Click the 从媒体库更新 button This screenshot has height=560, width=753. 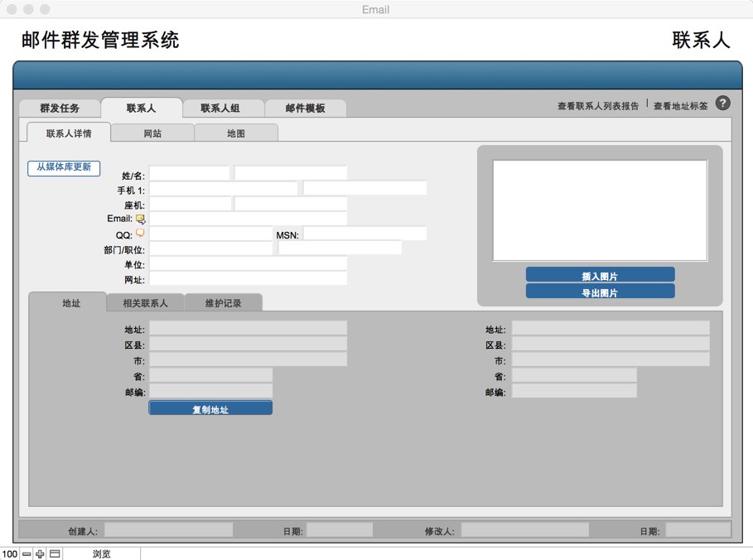coord(64,167)
